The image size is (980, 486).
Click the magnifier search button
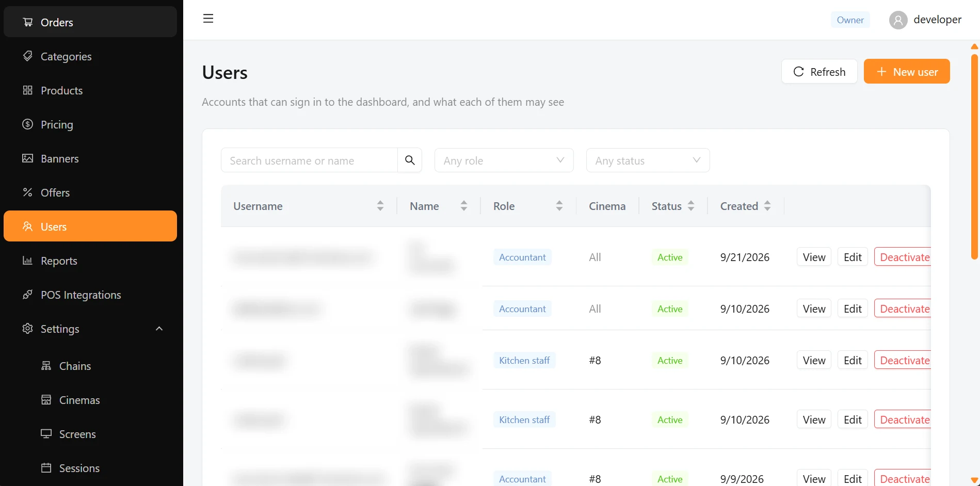coord(410,160)
